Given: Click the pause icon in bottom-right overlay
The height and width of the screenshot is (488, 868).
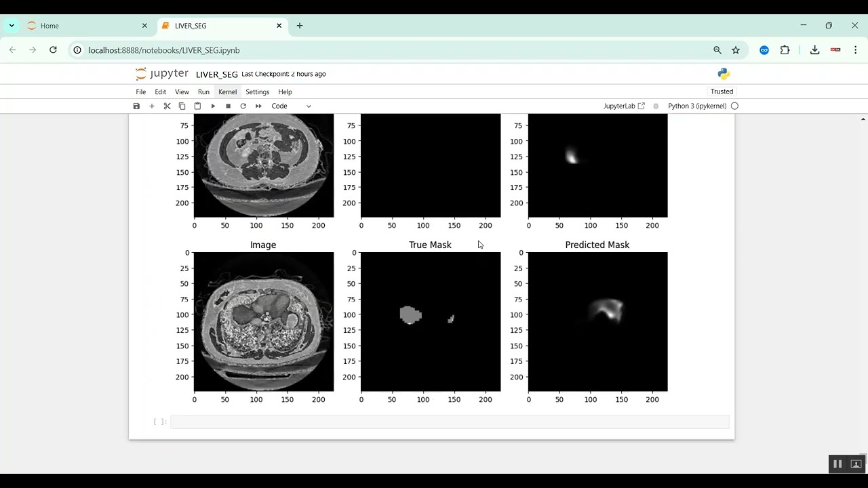Looking at the screenshot, I should click(837, 464).
